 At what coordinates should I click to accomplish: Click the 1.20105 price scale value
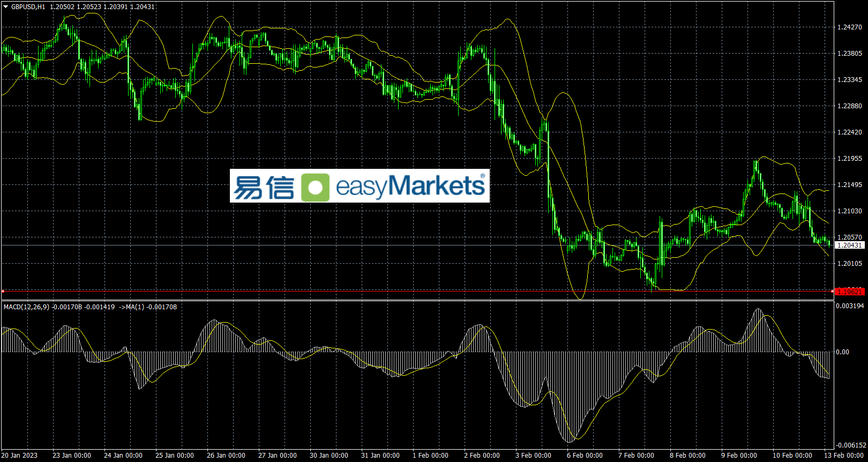[x=849, y=263]
